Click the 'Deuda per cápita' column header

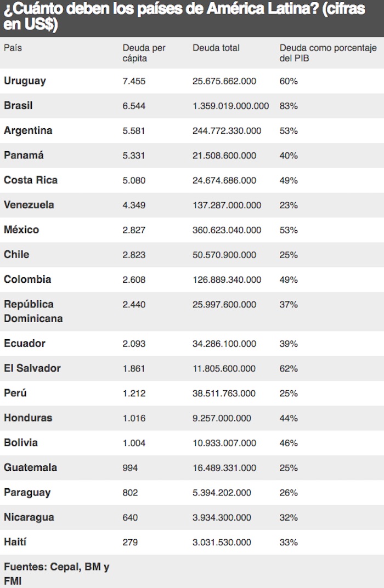pos(144,53)
